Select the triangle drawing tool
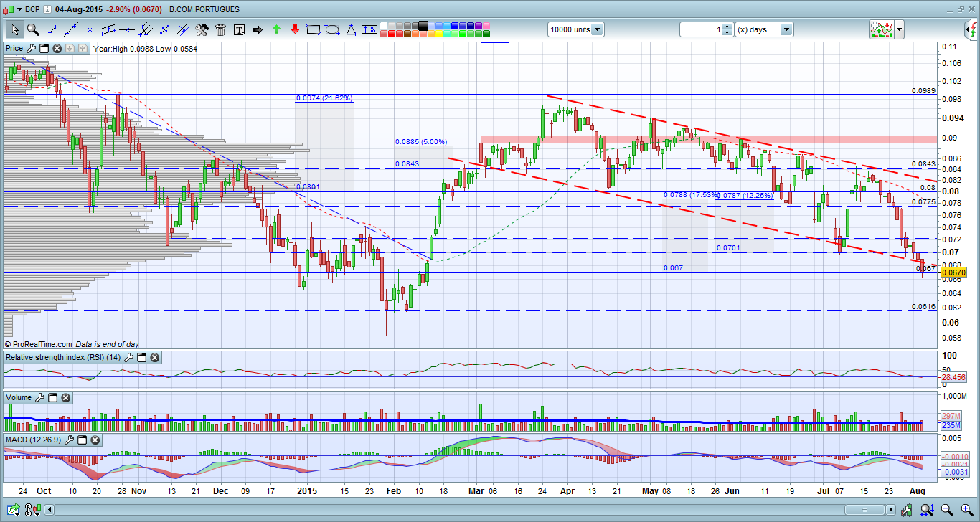980x522 pixels. [351, 29]
